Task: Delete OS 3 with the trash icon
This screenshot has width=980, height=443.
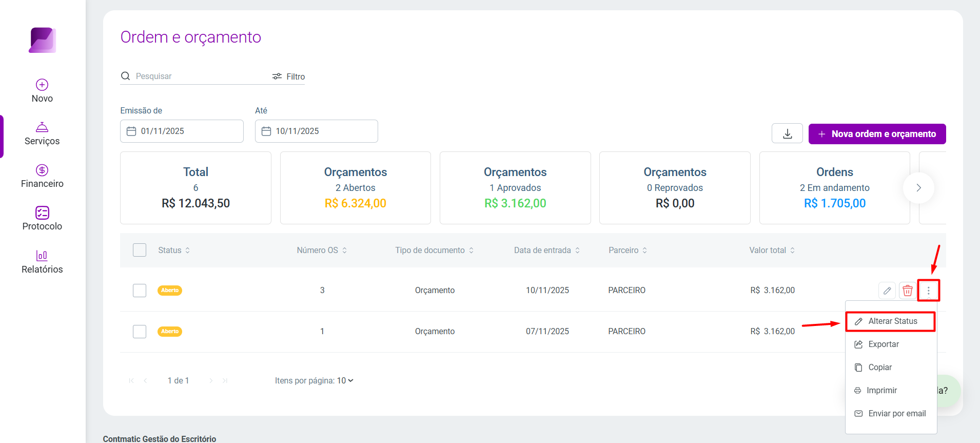Action: coord(908,291)
